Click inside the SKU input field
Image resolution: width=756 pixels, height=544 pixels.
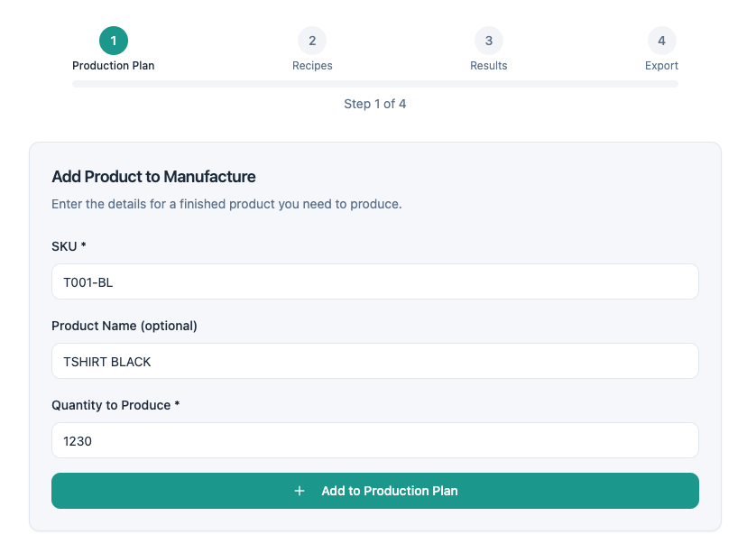point(375,281)
